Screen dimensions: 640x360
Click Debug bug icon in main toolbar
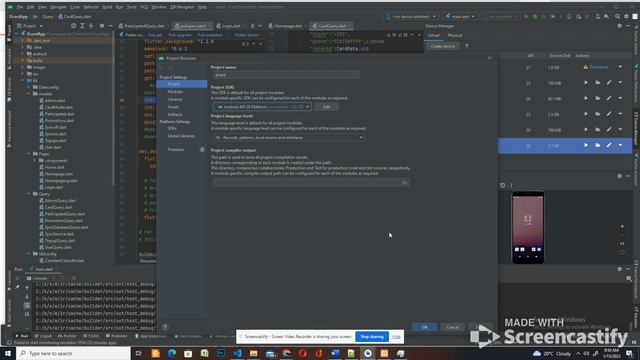coord(535,16)
